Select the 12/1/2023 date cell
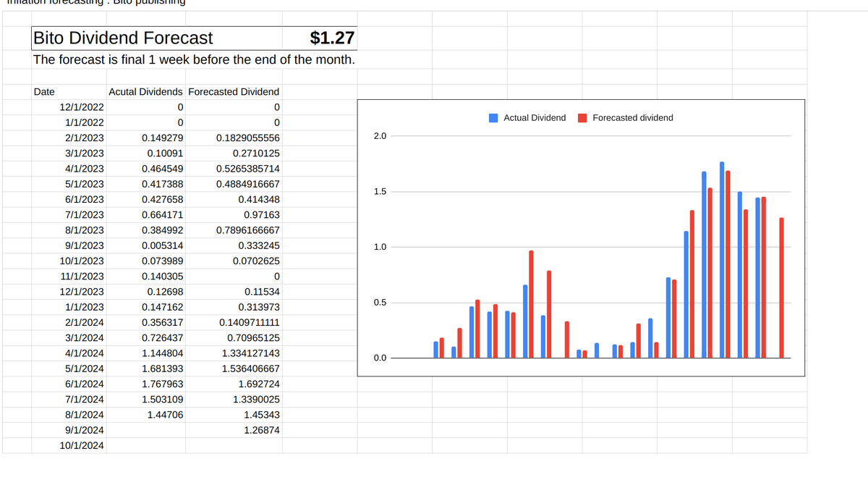 pyautogui.click(x=68, y=292)
